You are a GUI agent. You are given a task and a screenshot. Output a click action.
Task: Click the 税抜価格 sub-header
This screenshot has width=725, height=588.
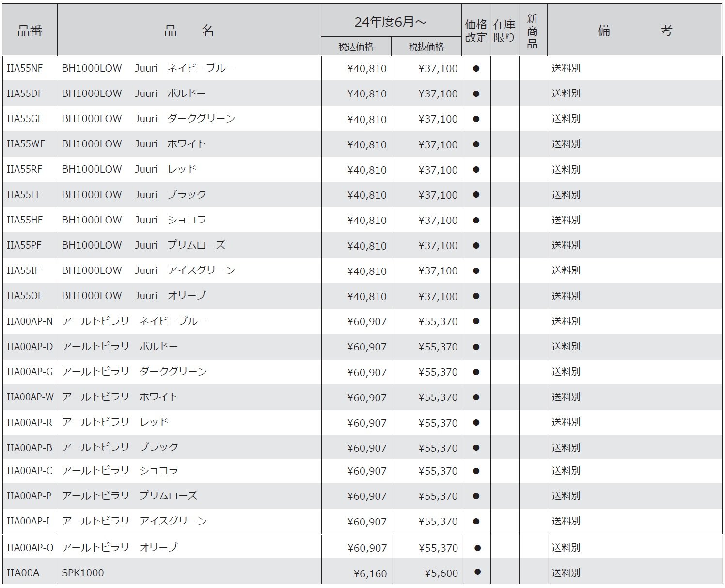426,47
